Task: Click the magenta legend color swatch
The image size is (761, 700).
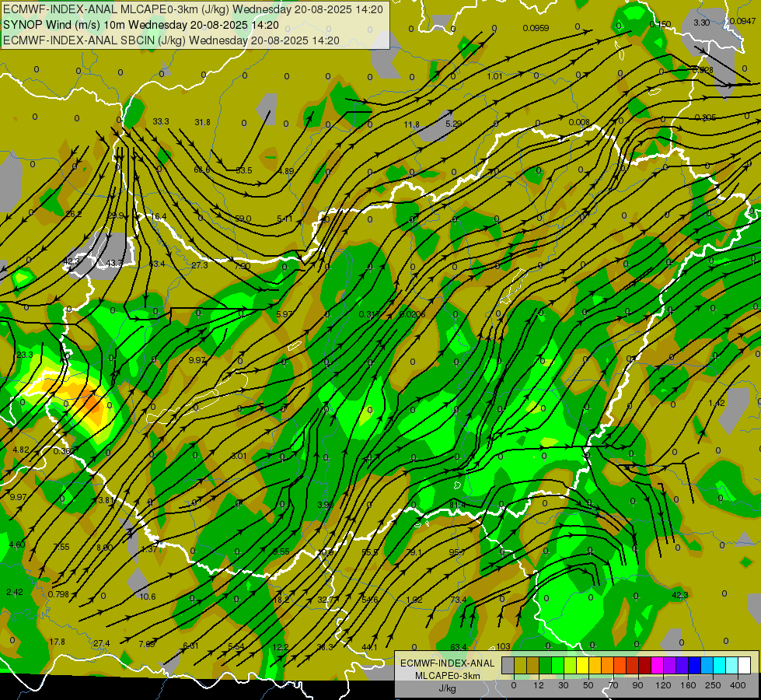Action: click(658, 665)
